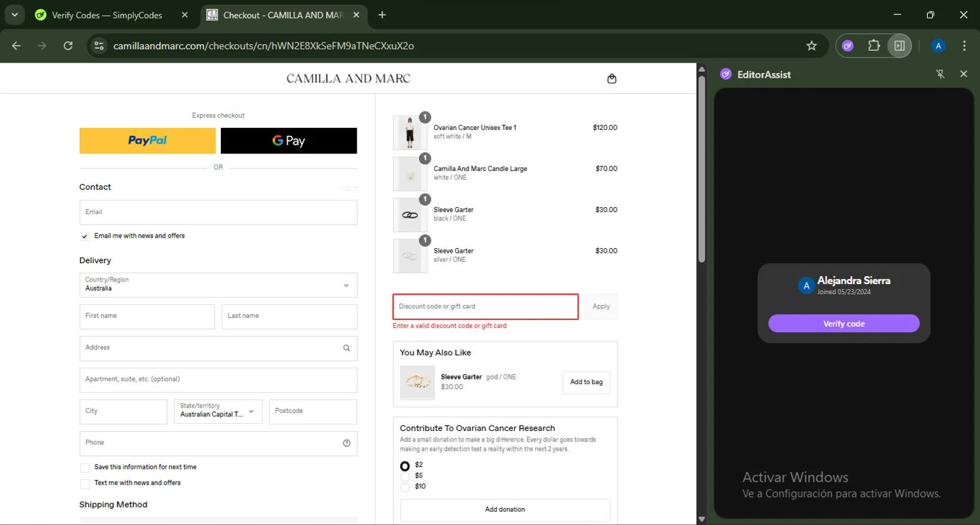
Task: Open the Extensions puzzle icon
Action: click(874, 46)
